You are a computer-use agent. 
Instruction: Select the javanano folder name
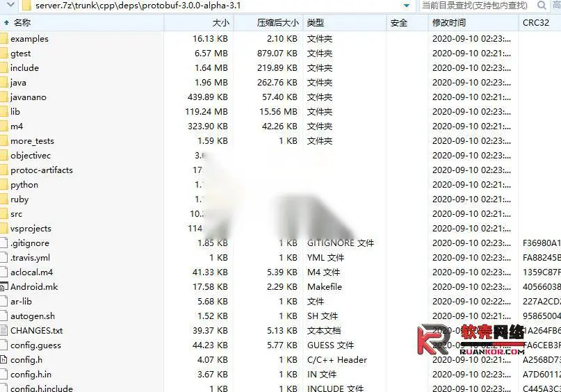coord(29,97)
